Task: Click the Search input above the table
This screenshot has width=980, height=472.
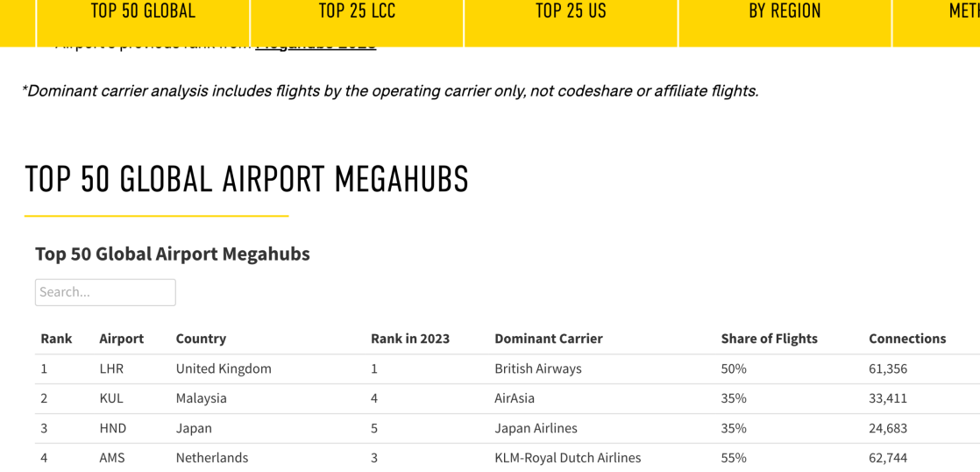Action: point(105,292)
